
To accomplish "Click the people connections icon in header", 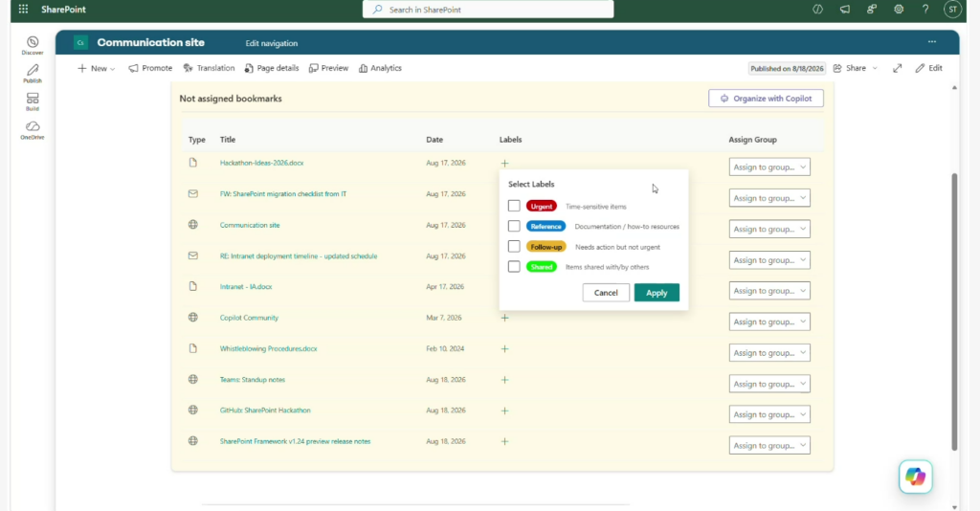I will point(871,10).
